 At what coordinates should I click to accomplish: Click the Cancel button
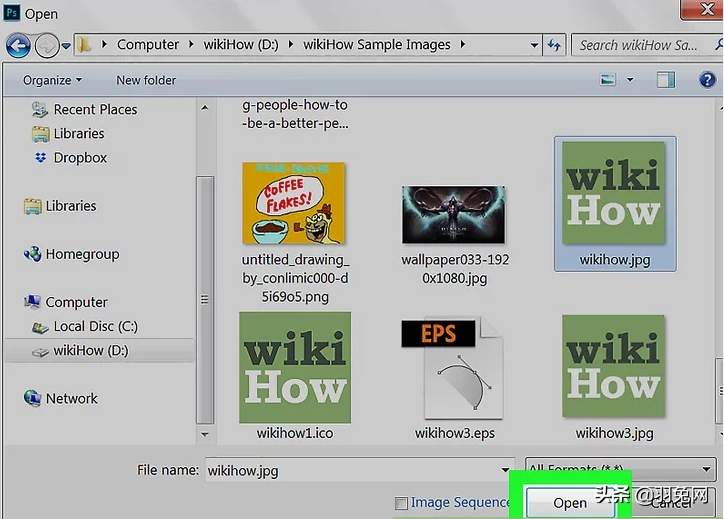[672, 503]
